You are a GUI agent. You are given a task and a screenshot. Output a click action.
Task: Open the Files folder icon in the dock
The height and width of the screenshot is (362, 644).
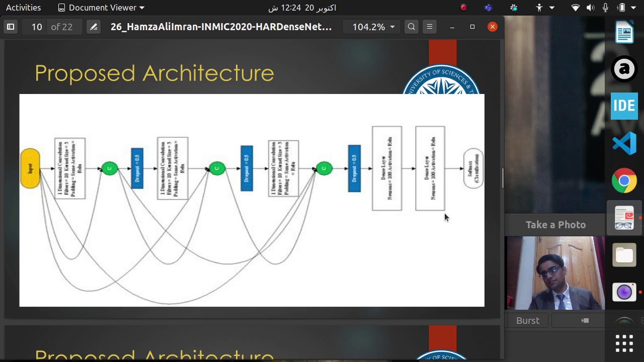point(624,255)
